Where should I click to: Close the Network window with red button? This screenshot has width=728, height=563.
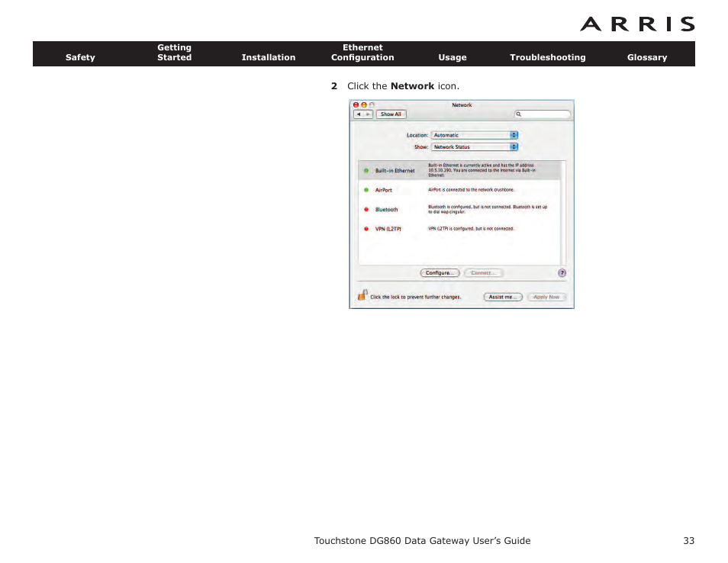click(x=356, y=105)
